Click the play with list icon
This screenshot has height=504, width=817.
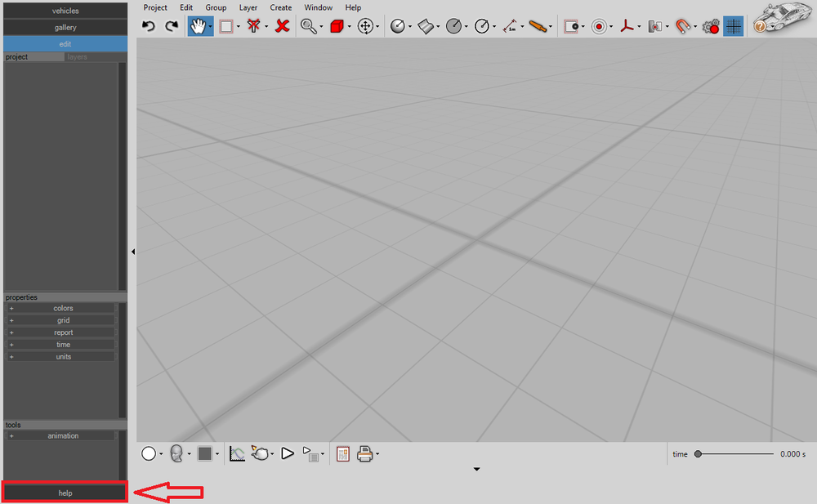tap(310, 454)
